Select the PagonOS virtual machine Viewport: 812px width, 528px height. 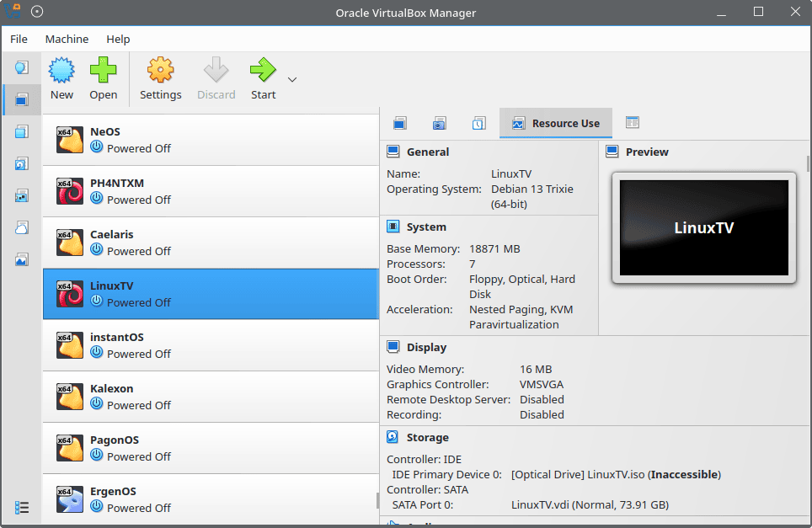click(211, 448)
